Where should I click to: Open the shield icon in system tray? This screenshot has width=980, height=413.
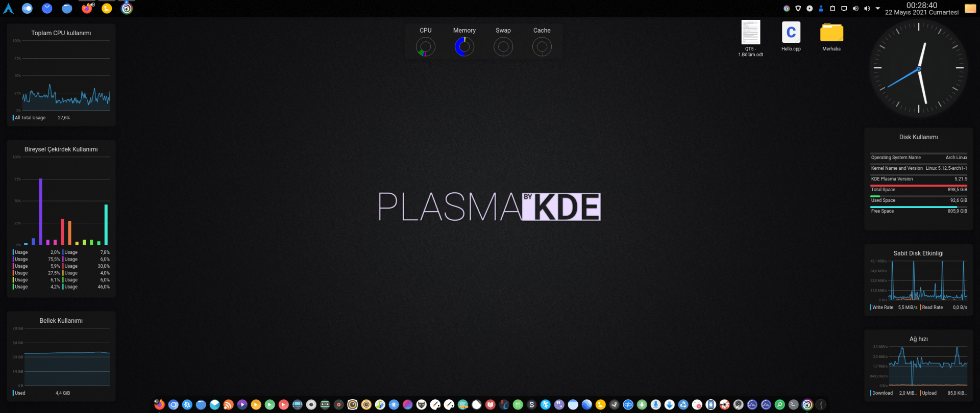pos(798,9)
